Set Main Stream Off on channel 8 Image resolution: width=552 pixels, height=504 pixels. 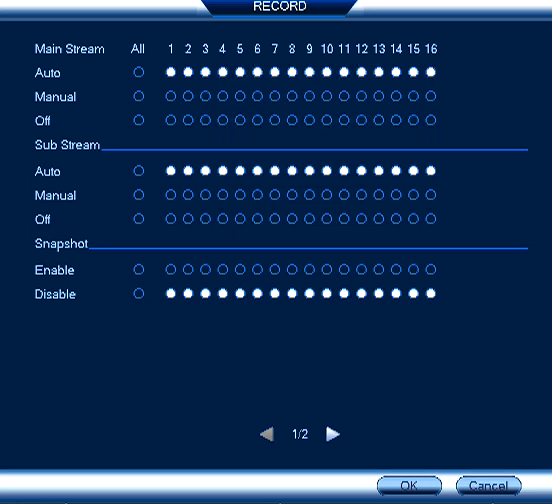[292, 120]
